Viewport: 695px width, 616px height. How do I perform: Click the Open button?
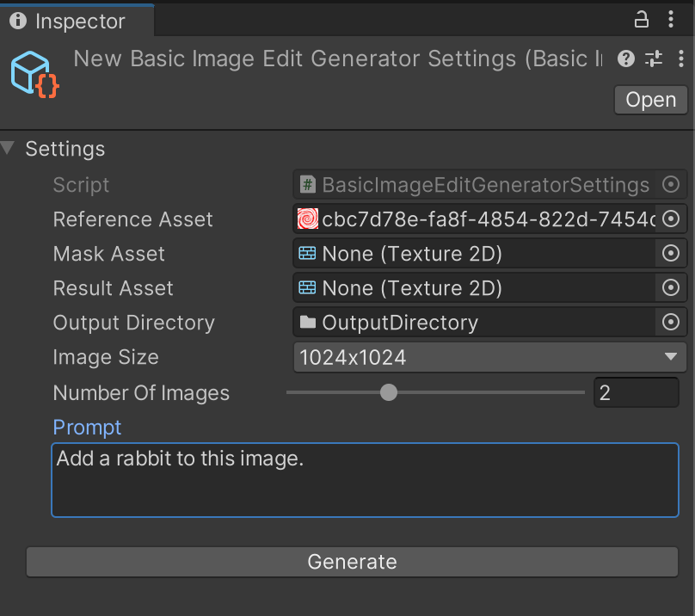pyautogui.click(x=650, y=100)
